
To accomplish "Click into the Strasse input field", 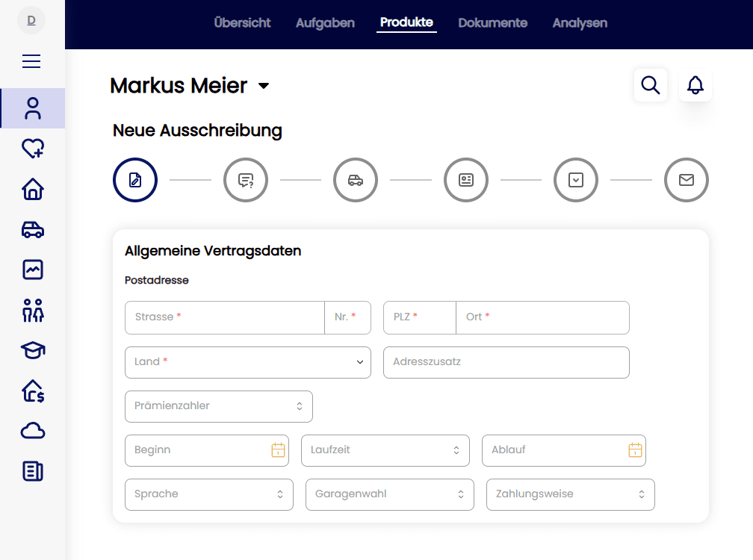I will (224, 317).
